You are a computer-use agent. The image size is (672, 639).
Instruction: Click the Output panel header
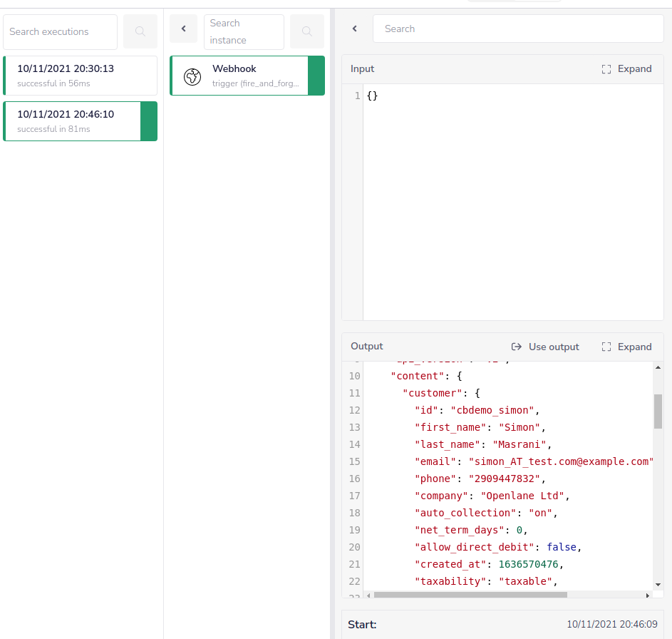point(366,347)
